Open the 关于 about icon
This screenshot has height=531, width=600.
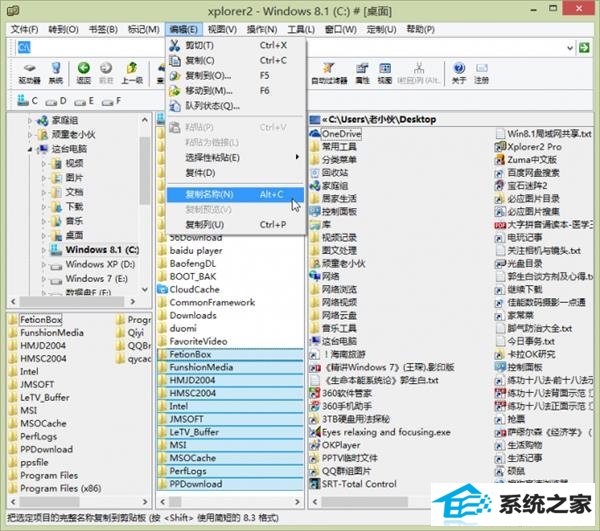[459, 73]
